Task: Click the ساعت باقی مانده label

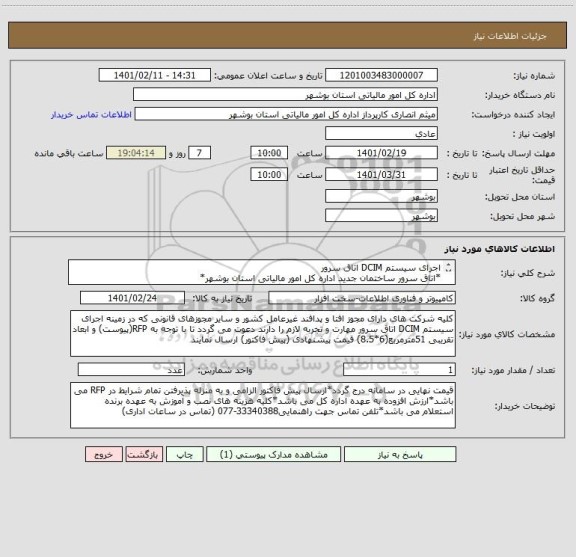Action: click(69, 153)
